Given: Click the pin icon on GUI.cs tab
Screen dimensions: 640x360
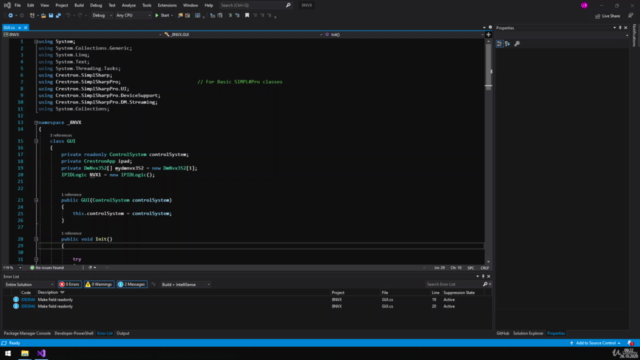Looking at the screenshot, I should [19, 28].
